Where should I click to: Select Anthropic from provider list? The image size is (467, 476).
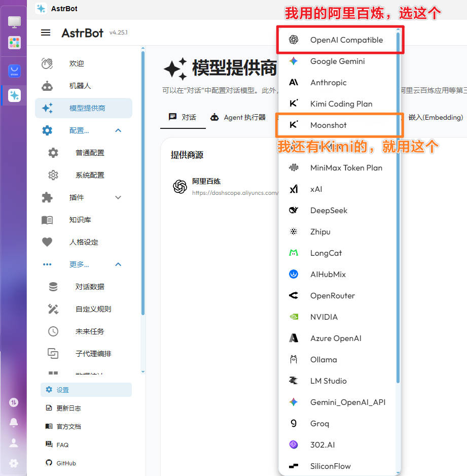(337, 83)
